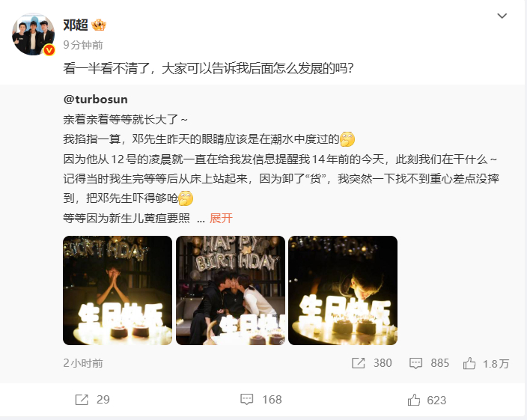Click comment icon showing 885
527x420 pixels.
click(x=415, y=363)
